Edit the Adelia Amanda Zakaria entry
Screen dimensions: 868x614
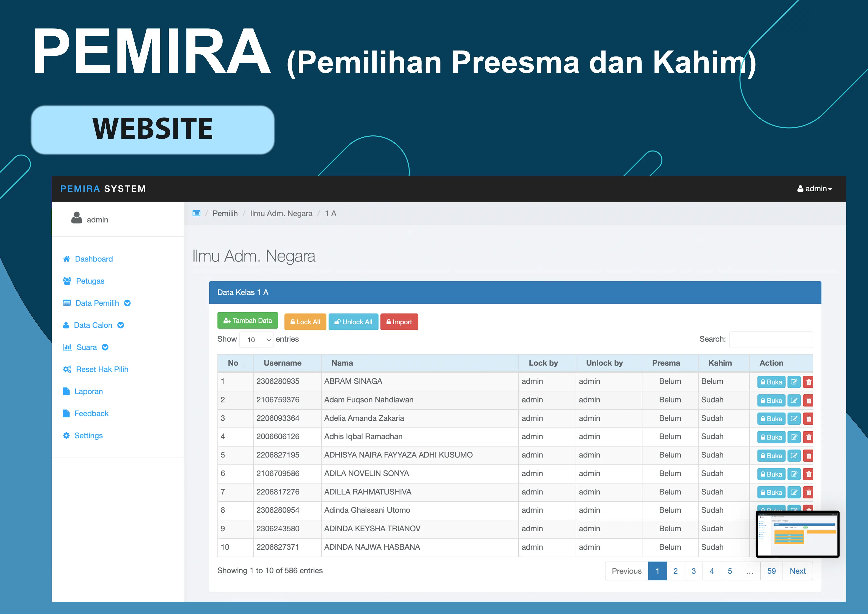(794, 419)
